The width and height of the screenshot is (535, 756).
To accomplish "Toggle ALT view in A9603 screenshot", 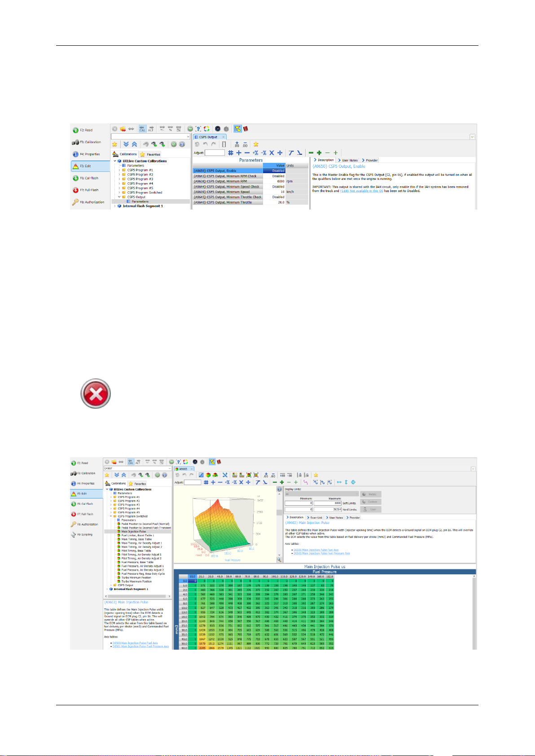I will [x=138, y=462].
